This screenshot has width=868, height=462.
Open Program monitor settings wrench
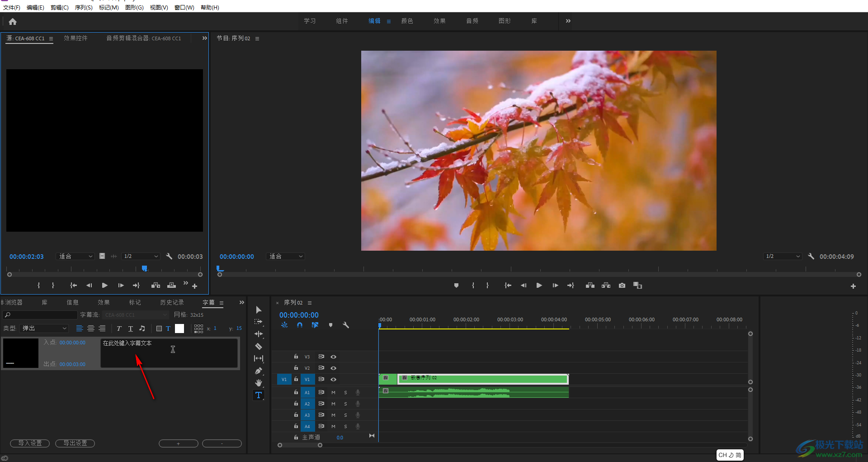click(x=811, y=256)
